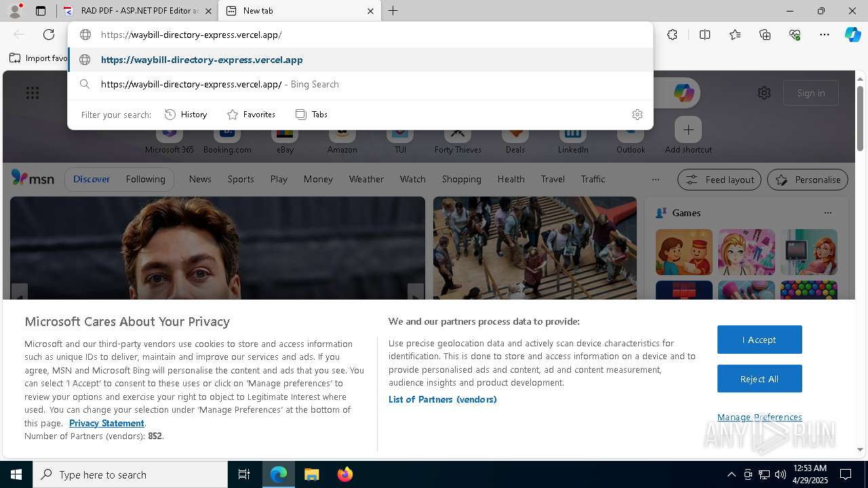Filter search suggestions by History

pyautogui.click(x=186, y=115)
